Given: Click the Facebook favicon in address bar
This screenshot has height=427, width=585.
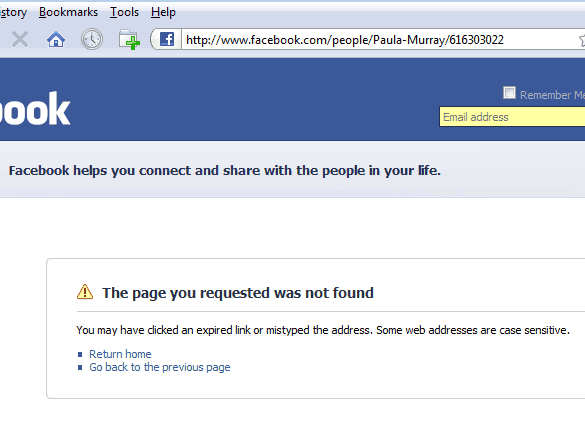Looking at the screenshot, I should tap(167, 39).
